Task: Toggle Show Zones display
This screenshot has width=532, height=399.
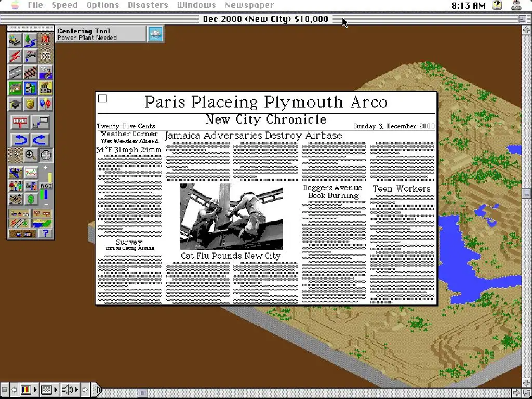Action: click(42, 223)
